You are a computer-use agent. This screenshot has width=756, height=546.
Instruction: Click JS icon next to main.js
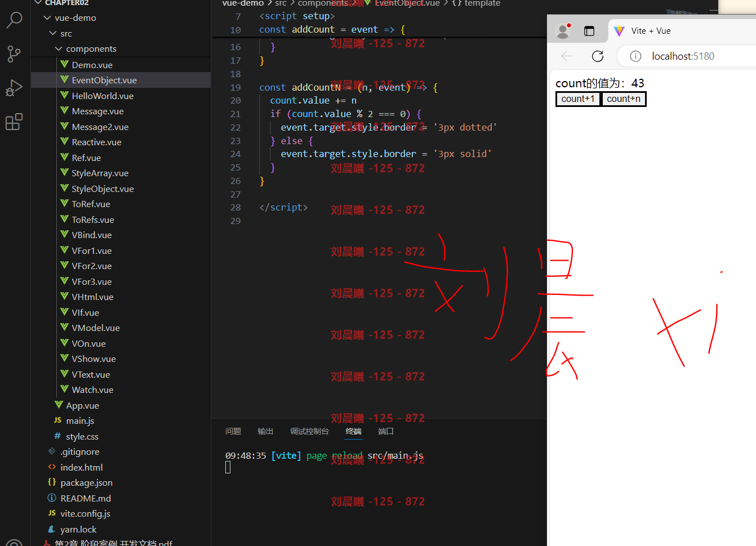coord(57,420)
